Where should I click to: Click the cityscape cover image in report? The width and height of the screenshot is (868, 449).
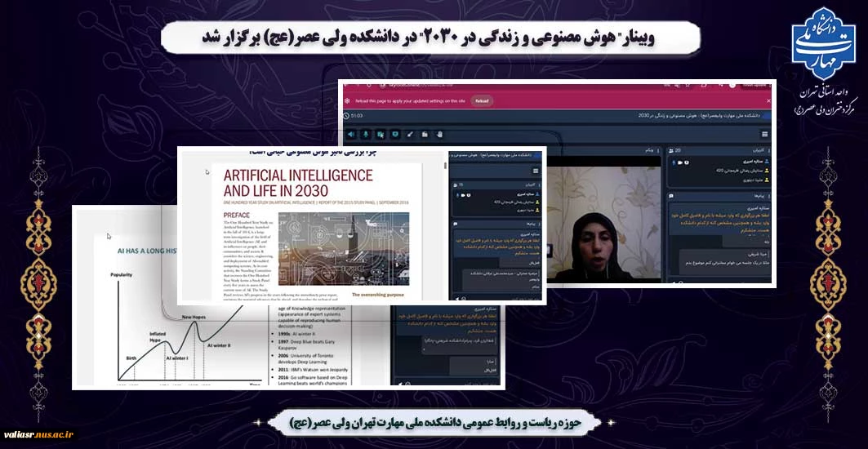point(344,249)
